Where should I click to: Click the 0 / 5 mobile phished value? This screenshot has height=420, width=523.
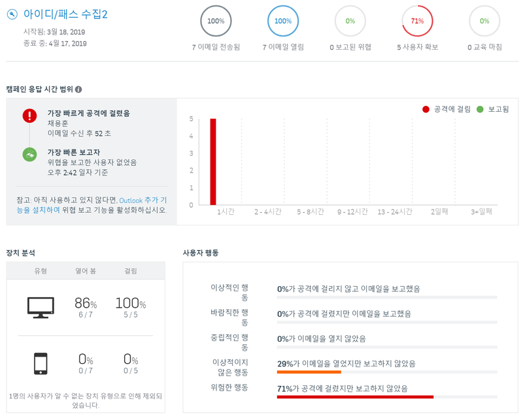(130, 370)
